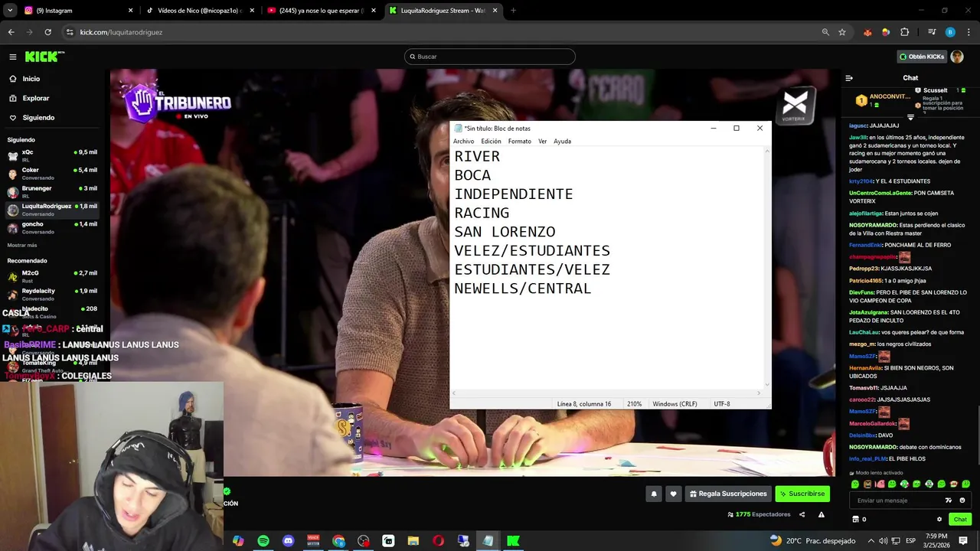
Task: Click the Obtén KICKs button
Action: pyautogui.click(x=922, y=57)
